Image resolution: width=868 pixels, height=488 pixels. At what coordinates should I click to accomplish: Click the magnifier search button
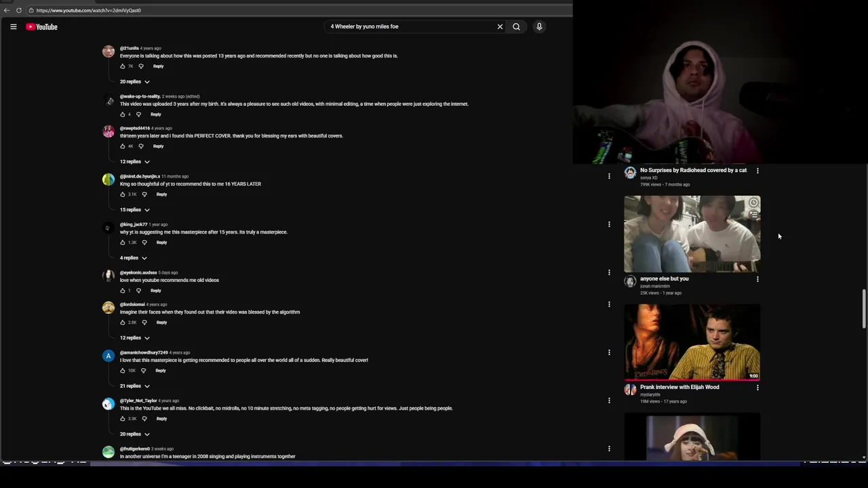point(516,26)
